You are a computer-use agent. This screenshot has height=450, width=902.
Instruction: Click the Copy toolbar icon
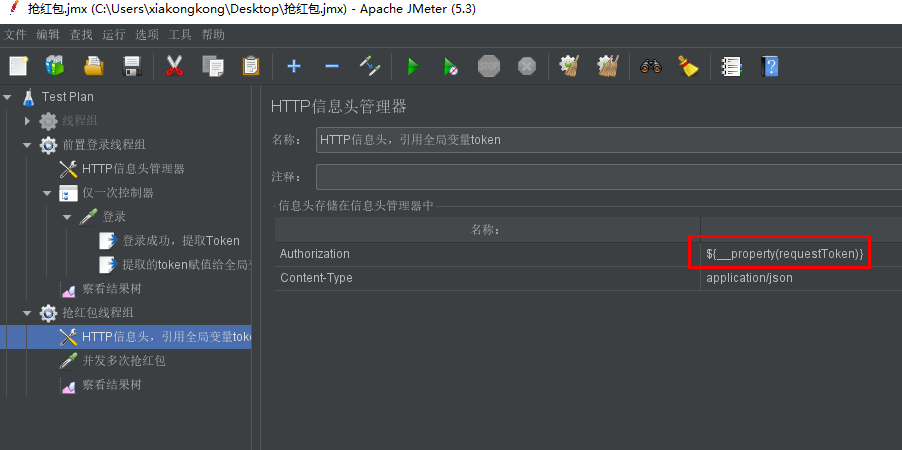pos(212,66)
